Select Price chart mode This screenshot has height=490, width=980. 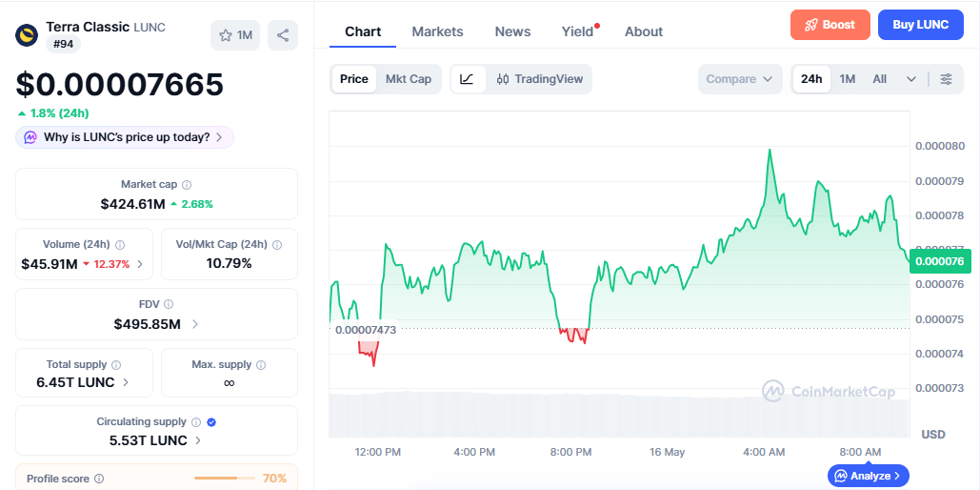(353, 79)
